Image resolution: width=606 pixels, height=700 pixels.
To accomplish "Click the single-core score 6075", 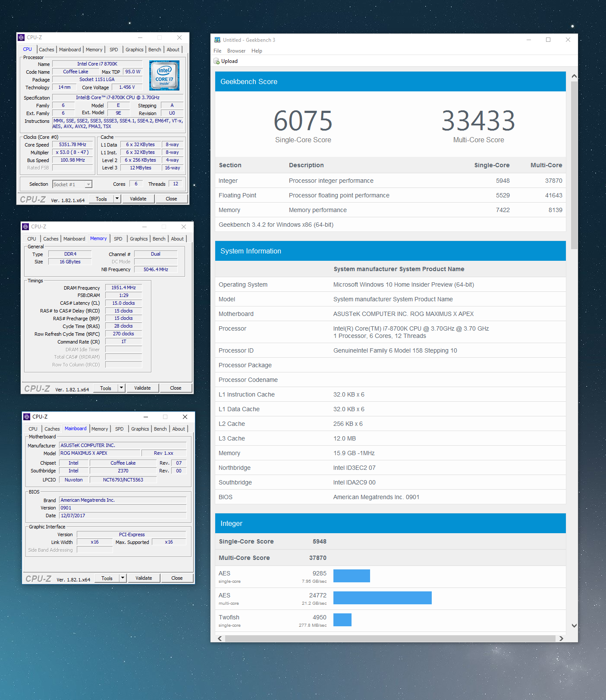I will click(x=303, y=121).
